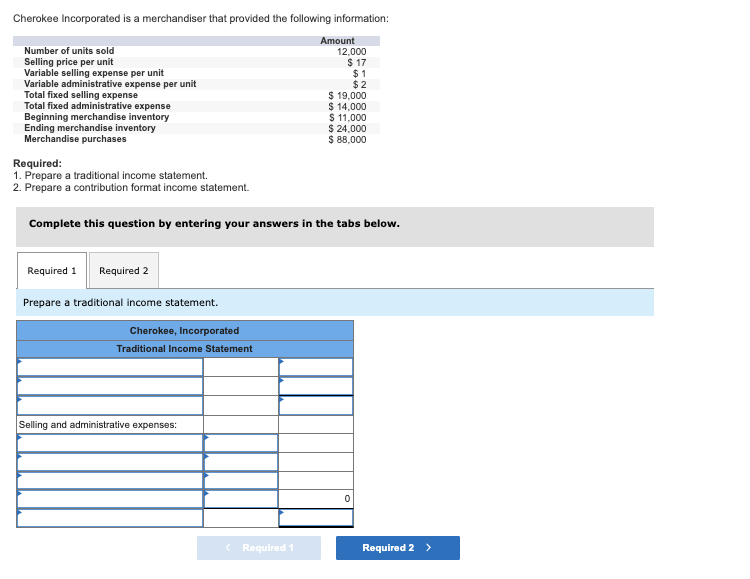Open second label dropdown below Selling and administrative expenses

(110, 462)
